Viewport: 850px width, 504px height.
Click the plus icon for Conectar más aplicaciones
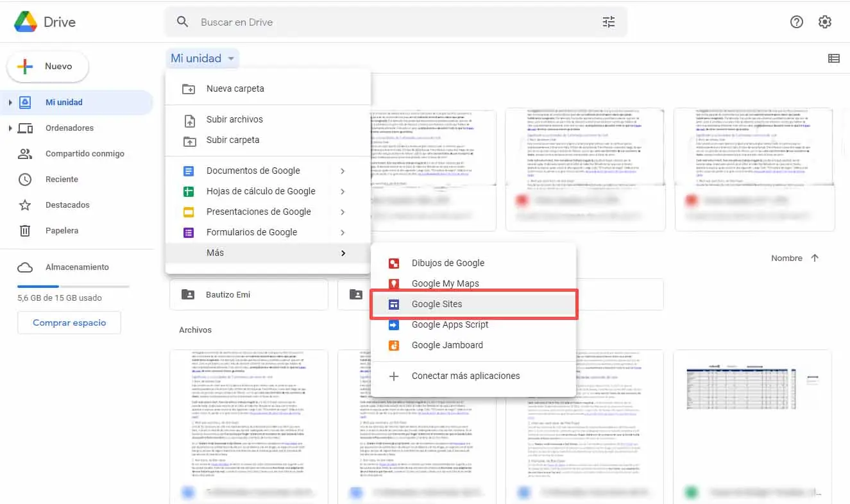click(394, 376)
